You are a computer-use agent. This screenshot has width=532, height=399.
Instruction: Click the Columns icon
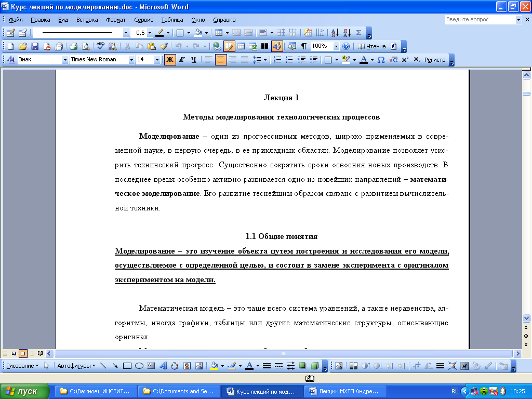click(264, 46)
